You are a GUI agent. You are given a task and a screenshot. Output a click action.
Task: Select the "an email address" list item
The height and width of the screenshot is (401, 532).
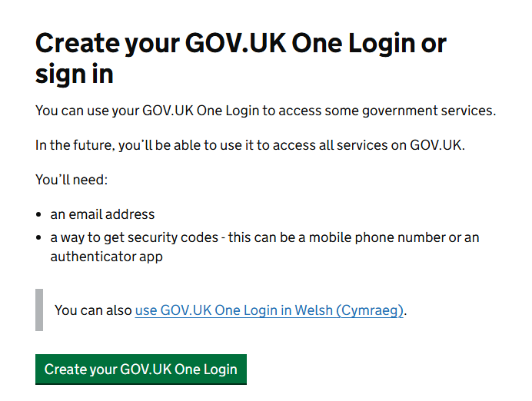coord(102,214)
